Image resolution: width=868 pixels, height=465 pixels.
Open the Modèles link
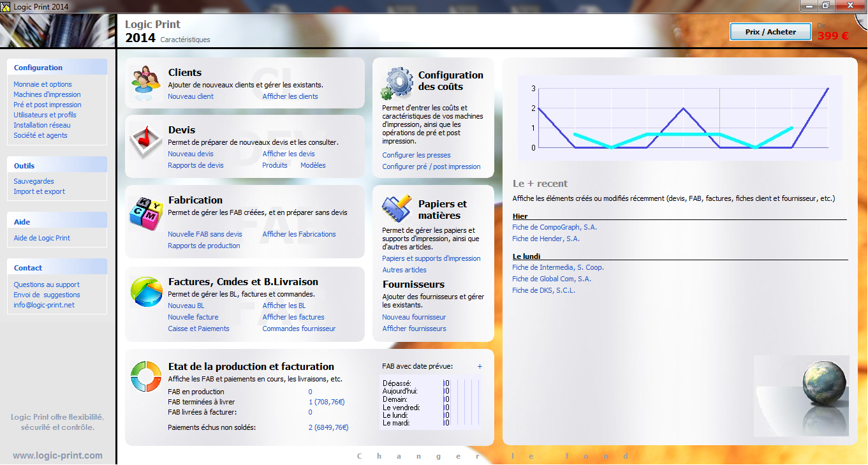point(313,165)
